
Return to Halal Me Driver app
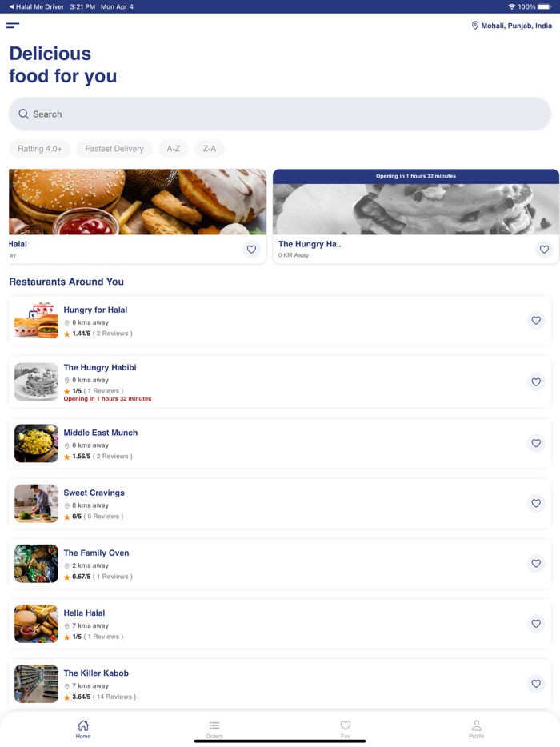[36, 6]
